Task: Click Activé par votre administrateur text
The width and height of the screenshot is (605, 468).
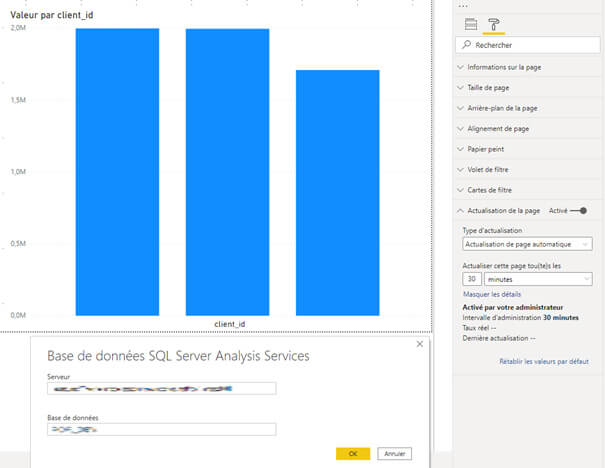Action: (x=513, y=307)
